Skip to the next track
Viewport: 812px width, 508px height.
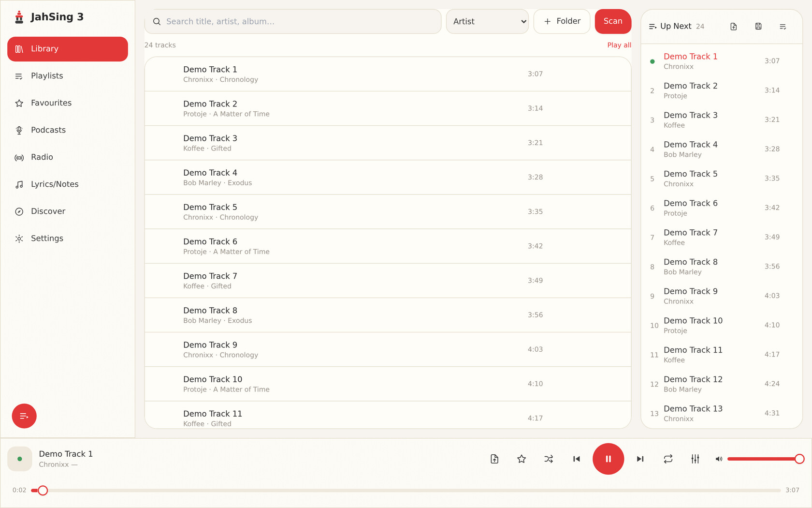pyautogui.click(x=640, y=459)
